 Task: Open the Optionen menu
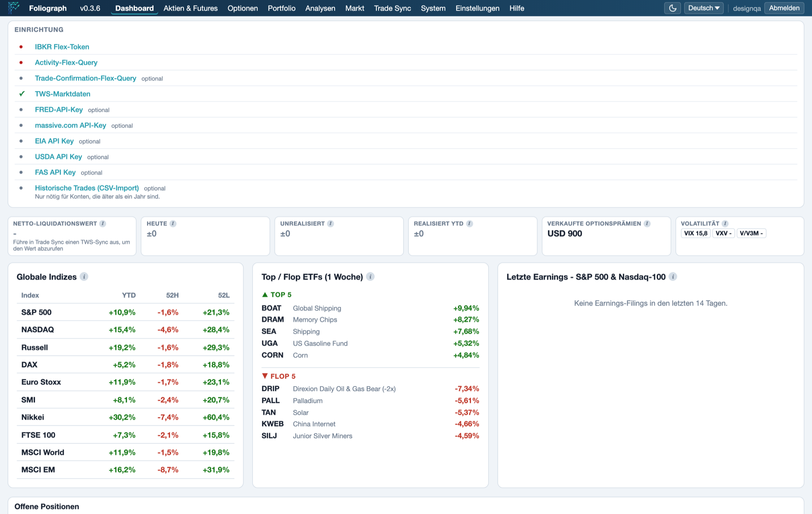242,8
